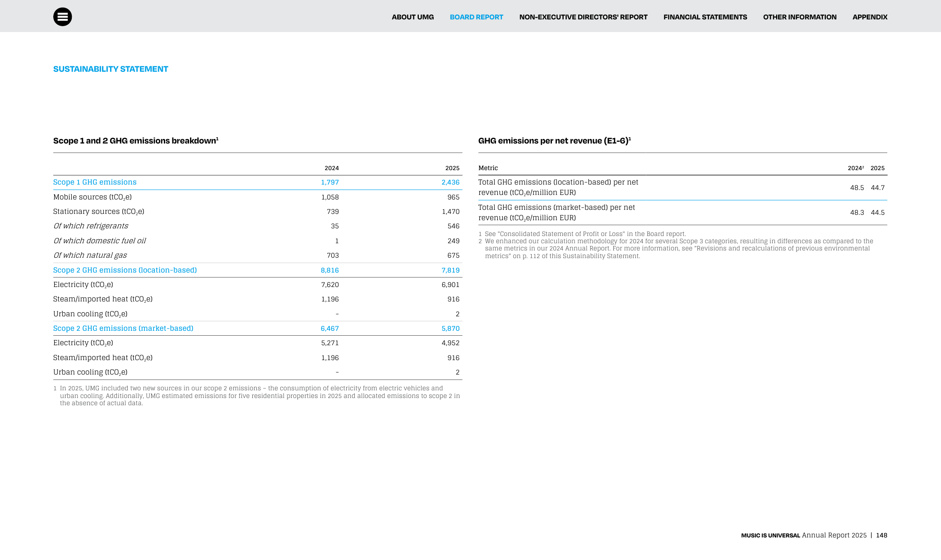This screenshot has width=941, height=560.
Task: Select Scope 2 GHG emissions (location-based) label
Action: click(x=125, y=270)
